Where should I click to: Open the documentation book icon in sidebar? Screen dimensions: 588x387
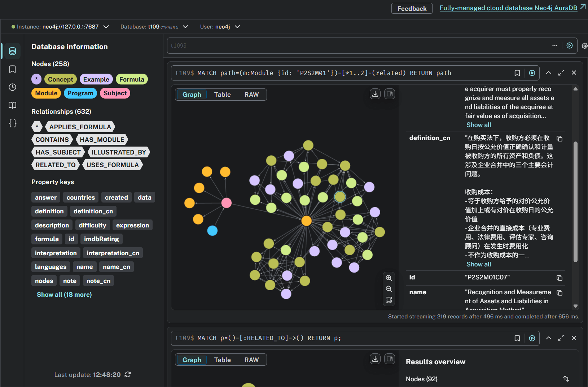pos(12,105)
